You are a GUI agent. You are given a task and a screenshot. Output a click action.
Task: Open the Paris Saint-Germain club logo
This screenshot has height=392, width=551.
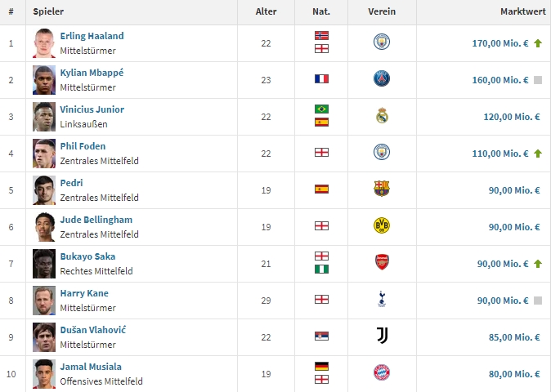click(x=382, y=78)
